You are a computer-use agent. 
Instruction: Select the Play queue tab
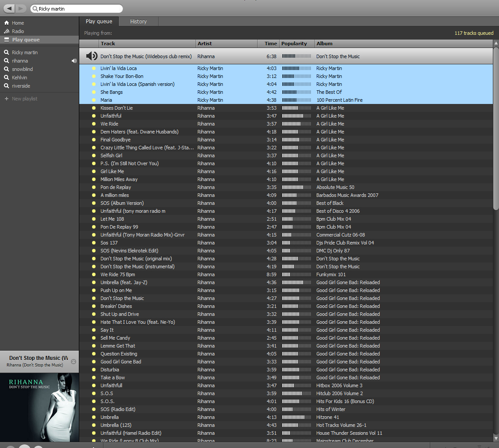[x=99, y=21]
